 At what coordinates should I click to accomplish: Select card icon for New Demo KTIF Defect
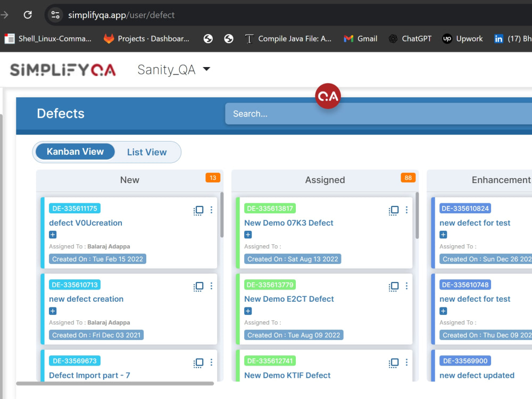(x=394, y=363)
